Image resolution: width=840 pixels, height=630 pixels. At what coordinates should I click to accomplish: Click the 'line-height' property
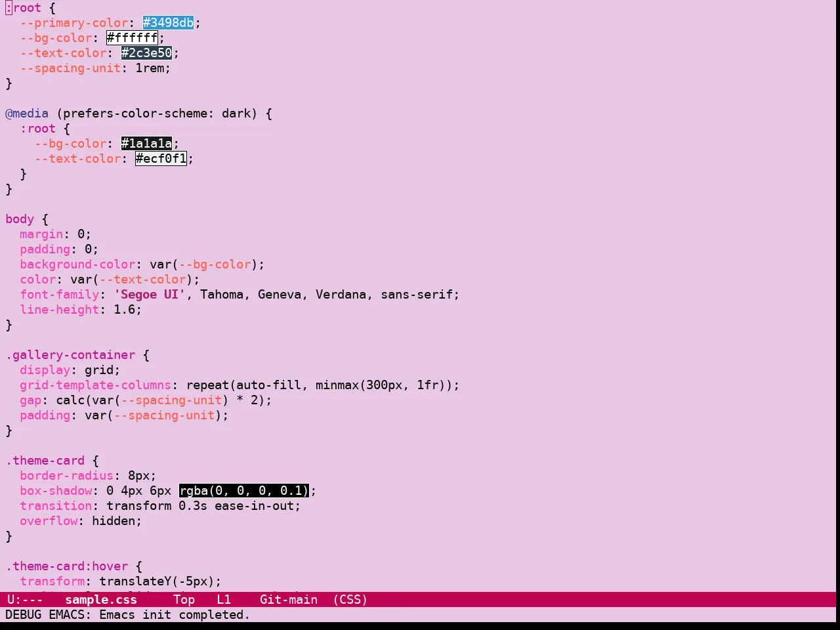60,310
